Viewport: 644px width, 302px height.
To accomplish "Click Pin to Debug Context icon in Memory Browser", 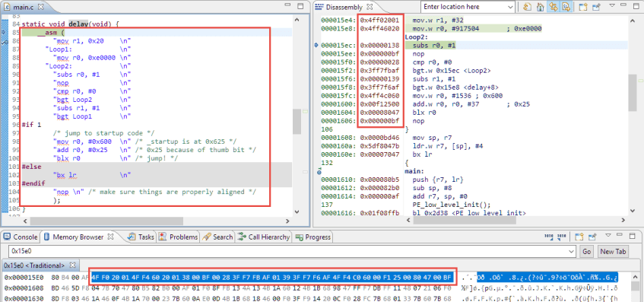I will pos(592,237).
